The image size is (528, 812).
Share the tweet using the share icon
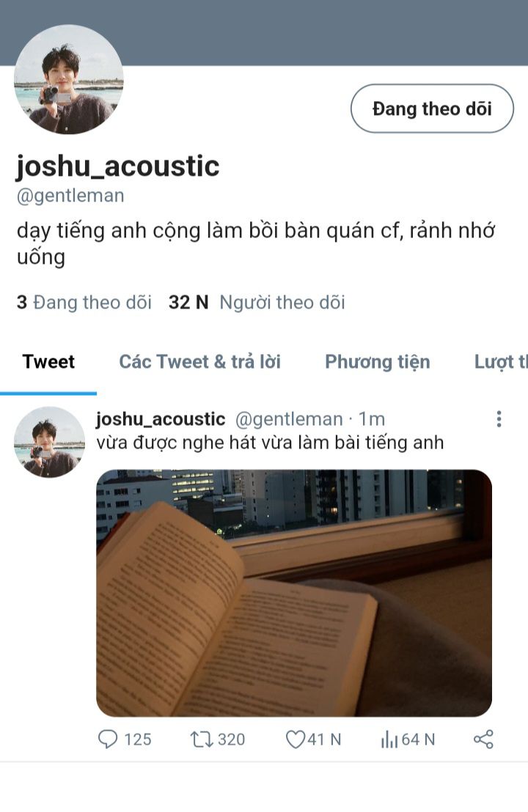[483, 739]
